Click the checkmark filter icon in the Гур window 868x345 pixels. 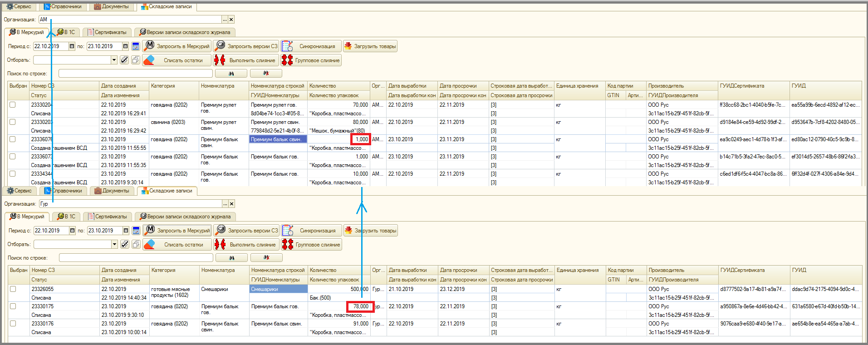click(x=125, y=244)
